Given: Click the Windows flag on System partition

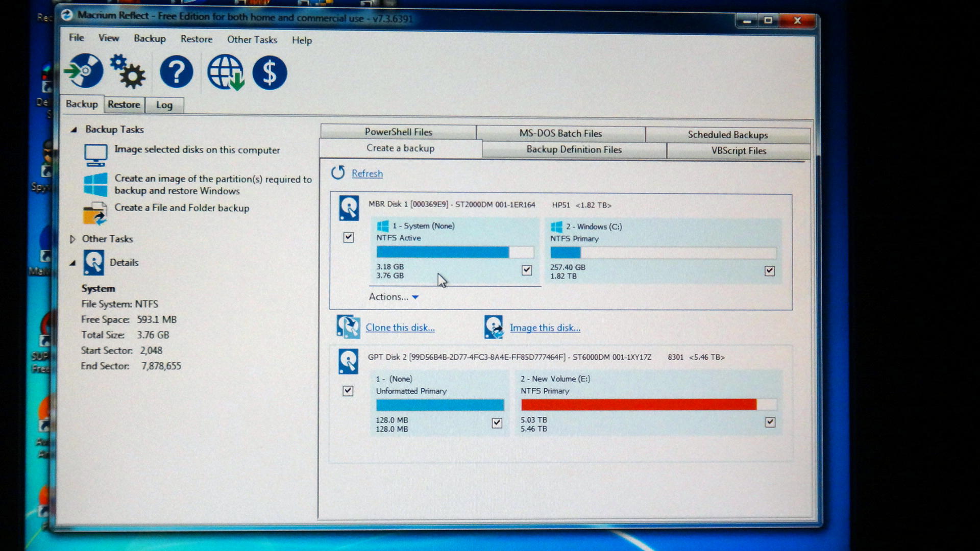Looking at the screenshot, I should (x=383, y=226).
